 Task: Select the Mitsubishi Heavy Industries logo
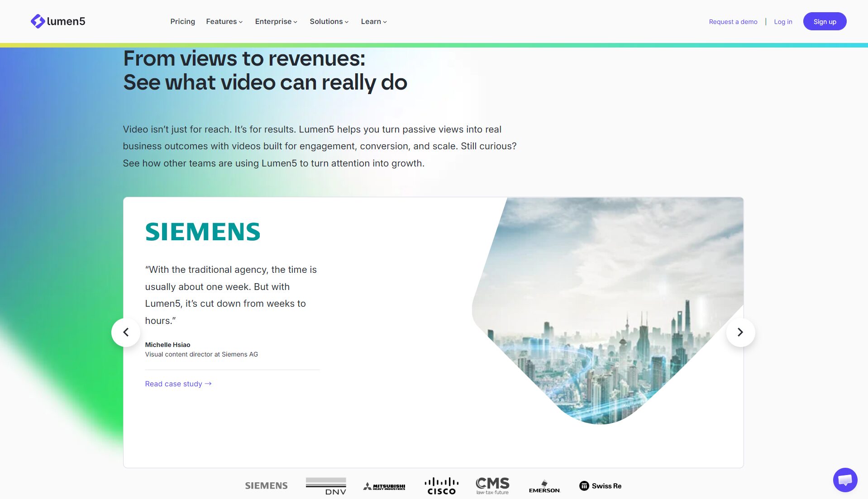click(x=384, y=486)
